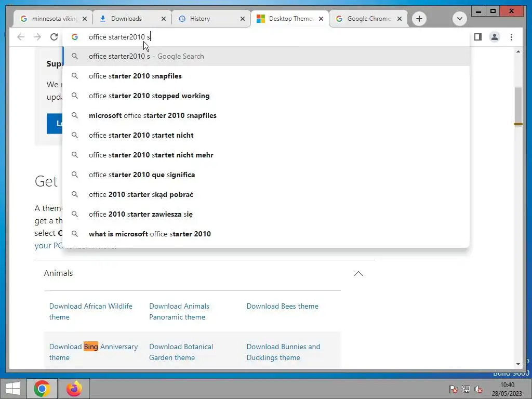Open Download African Wildlife theme link

click(90, 312)
